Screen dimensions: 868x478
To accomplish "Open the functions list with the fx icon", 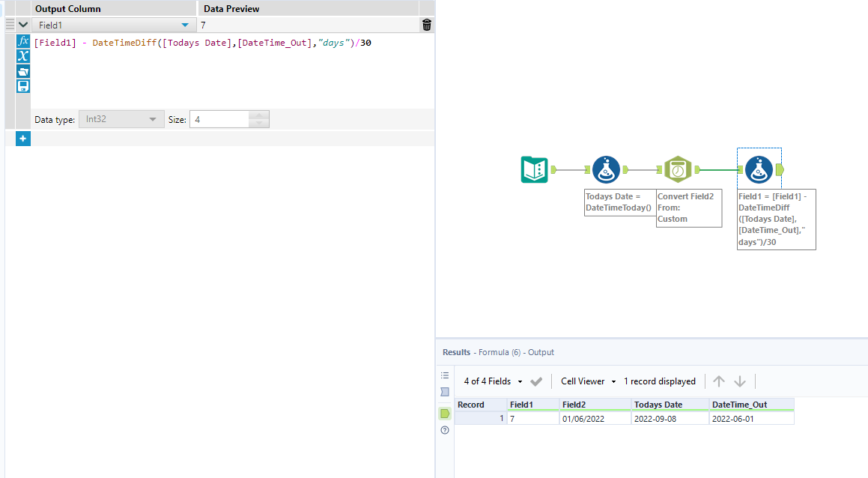I will pos(22,41).
